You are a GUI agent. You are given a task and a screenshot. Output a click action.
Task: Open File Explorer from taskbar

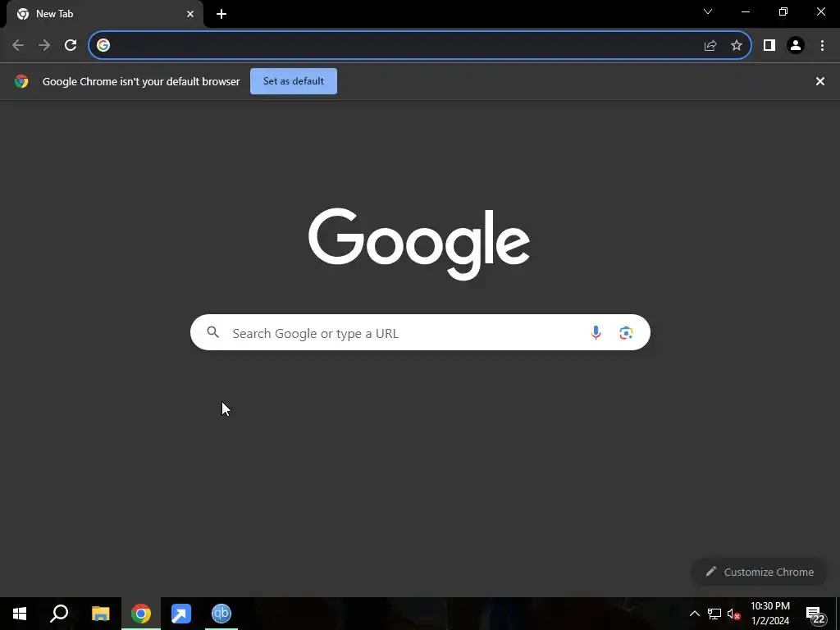(100, 614)
